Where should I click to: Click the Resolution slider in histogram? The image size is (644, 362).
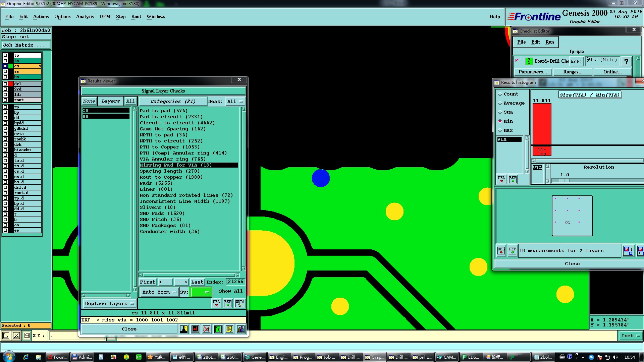(x=565, y=181)
